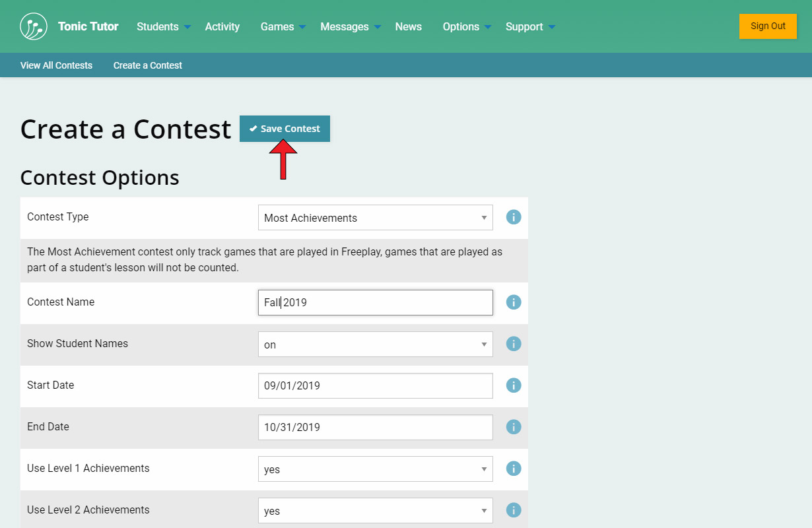The width and height of the screenshot is (812, 528).
Task: Open the Contest Type dropdown
Action: coord(375,218)
